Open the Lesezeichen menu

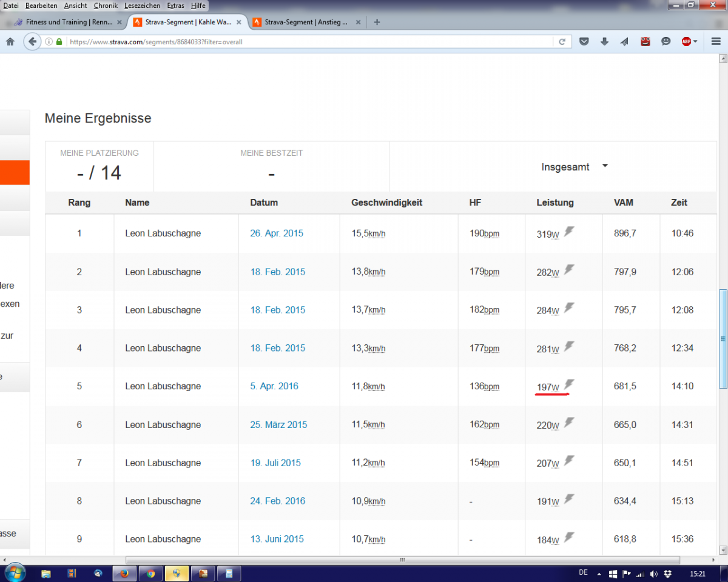(142, 5)
